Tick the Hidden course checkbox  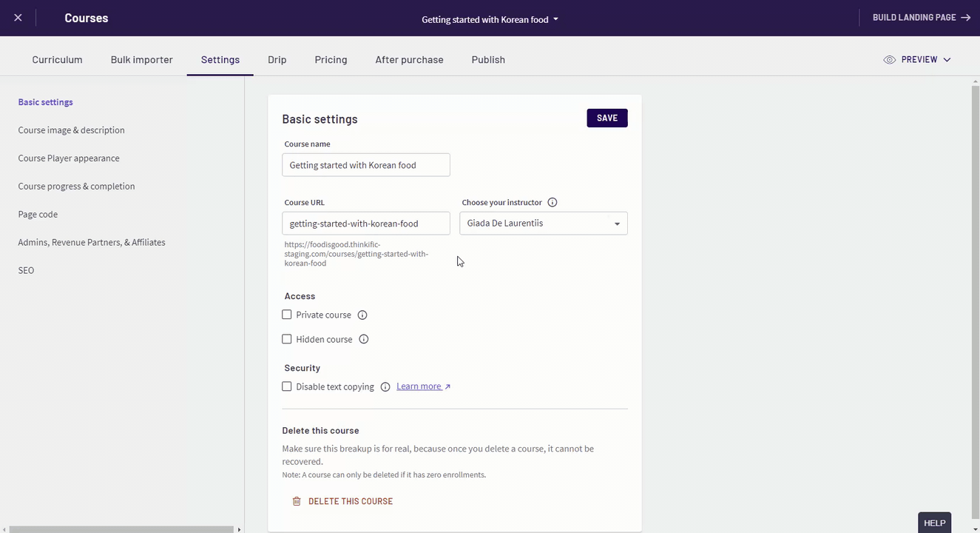point(287,339)
